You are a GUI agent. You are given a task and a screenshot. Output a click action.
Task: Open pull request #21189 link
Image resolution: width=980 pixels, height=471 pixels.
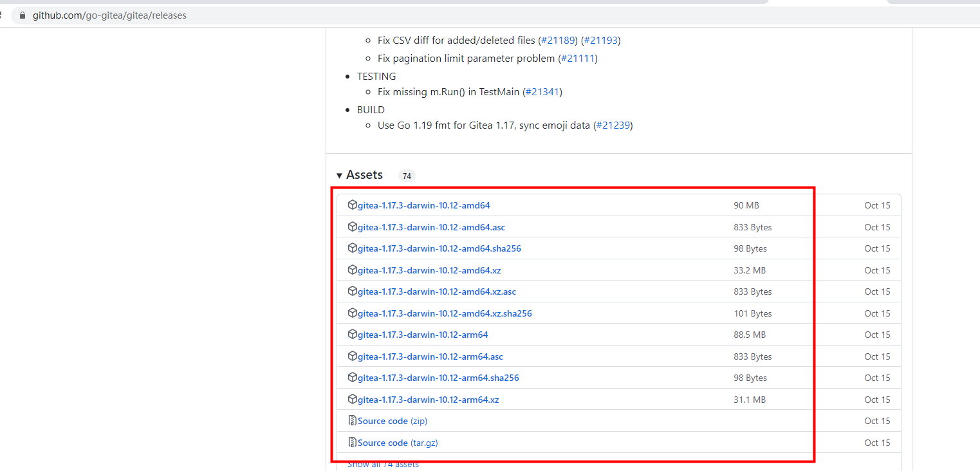point(557,41)
